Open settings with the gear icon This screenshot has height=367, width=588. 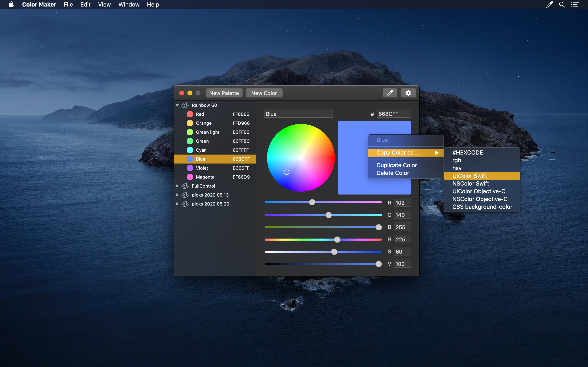click(x=408, y=93)
